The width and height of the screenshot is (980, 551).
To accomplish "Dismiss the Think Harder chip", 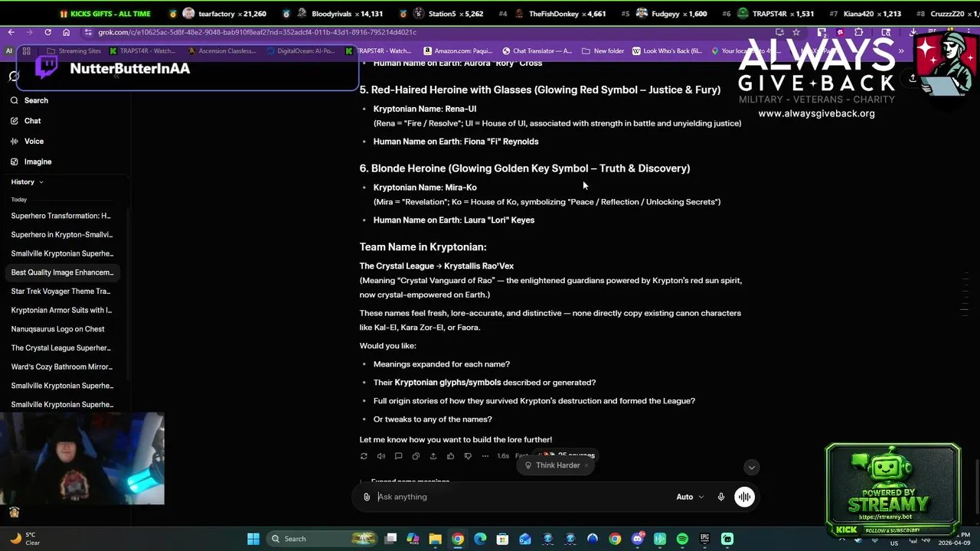I will tap(586, 465).
